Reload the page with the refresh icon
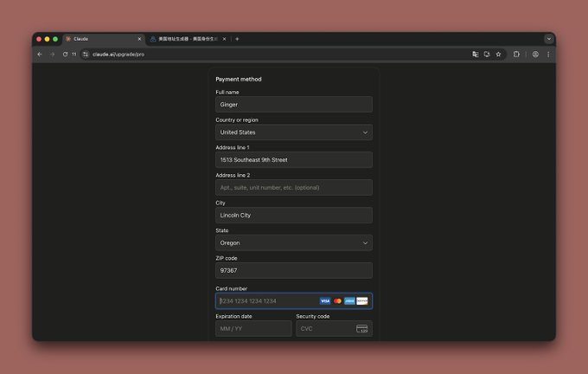This screenshot has width=588, height=374. [x=65, y=54]
